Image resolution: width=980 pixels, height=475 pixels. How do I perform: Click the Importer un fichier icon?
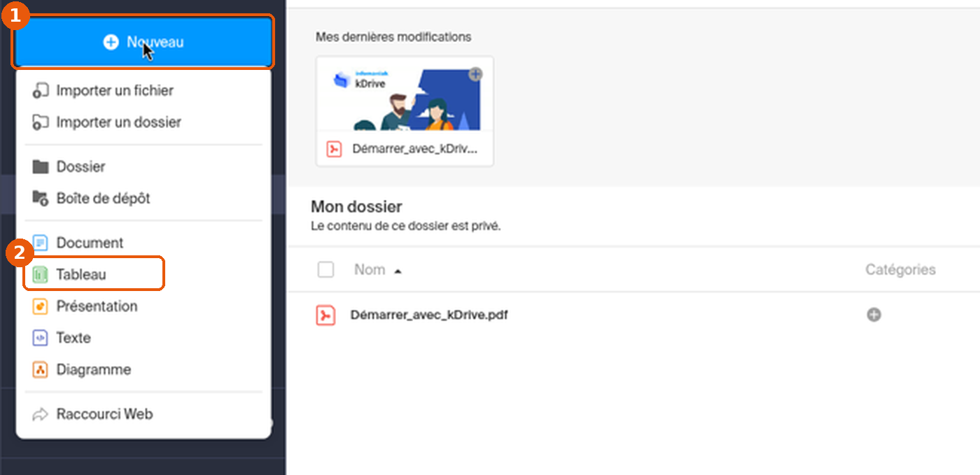pos(41,90)
